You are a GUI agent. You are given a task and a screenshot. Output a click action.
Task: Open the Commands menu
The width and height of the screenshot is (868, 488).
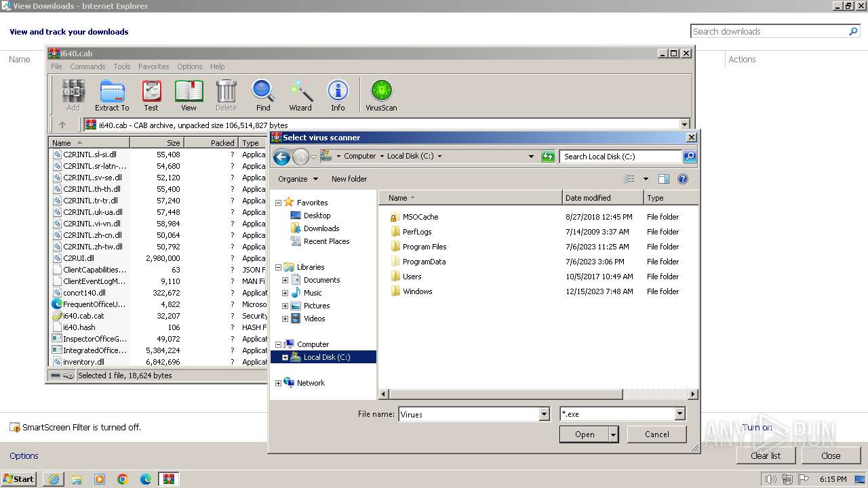click(x=87, y=66)
